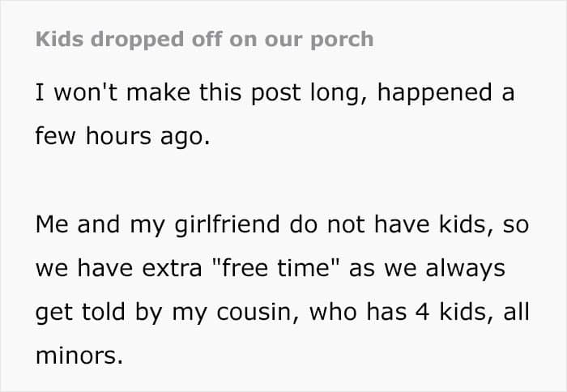Click the word 'always' in the paragraph
Image resolution: width=567 pixels, height=392 pixels.
[x=466, y=270]
